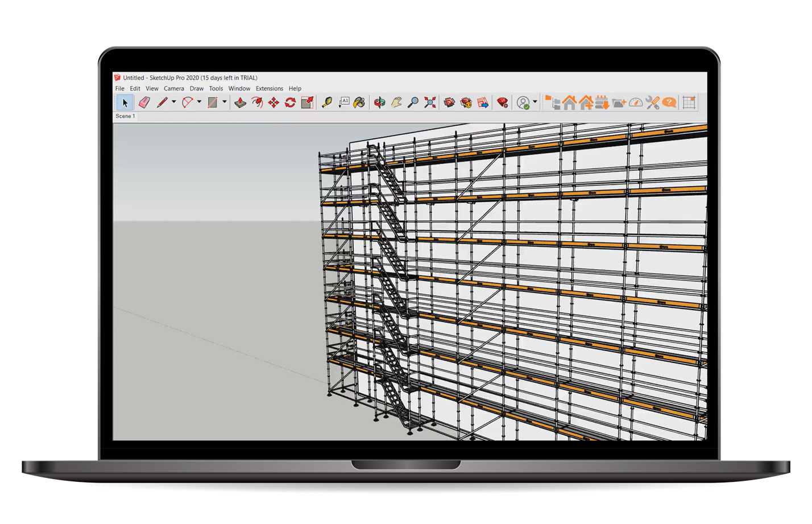The width and height of the screenshot is (812, 524).
Task: Open the Extensions menu
Action: [x=269, y=89]
